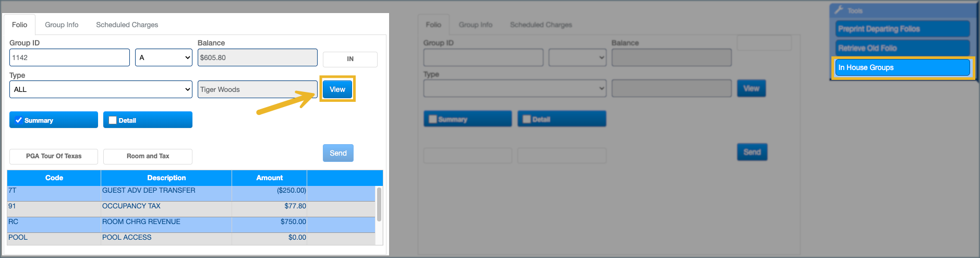The width and height of the screenshot is (980, 258).
Task: Click the Send button
Action: coord(338,153)
